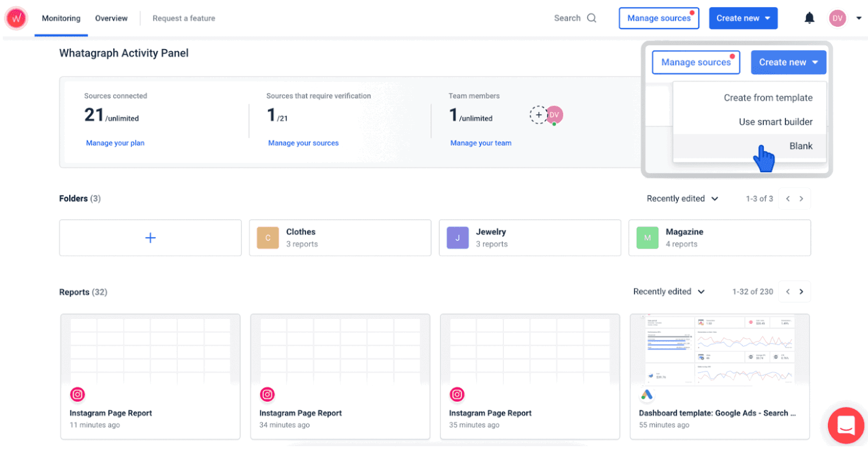Choose Create from template option
868x469 pixels.
click(768, 98)
